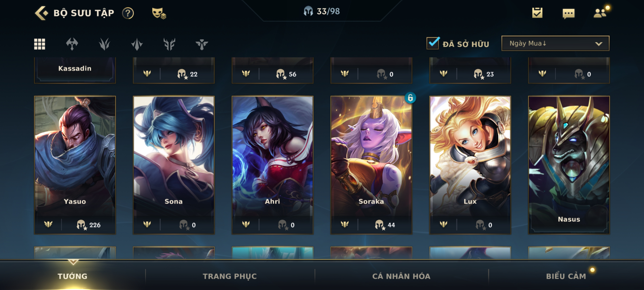Select the Yasuo champion card
Viewport: 644px width, 290px height.
click(x=75, y=165)
